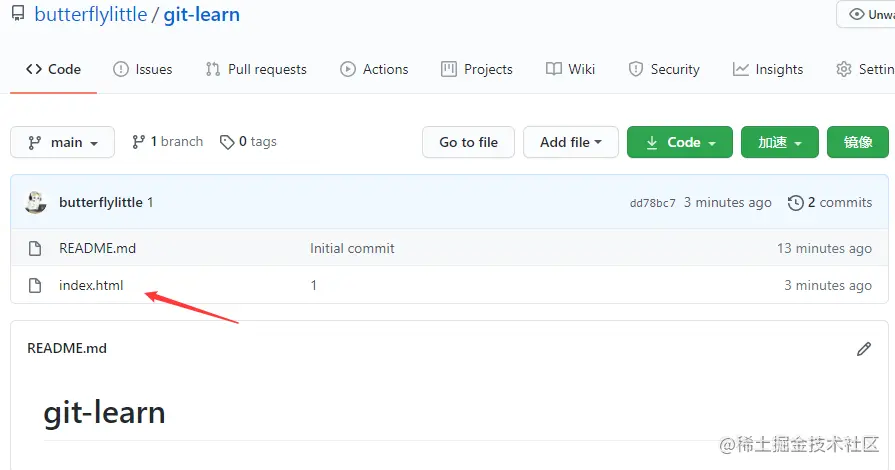The height and width of the screenshot is (470, 895).
Task: Expand the 加速 dropdown button
Action: [x=780, y=142]
